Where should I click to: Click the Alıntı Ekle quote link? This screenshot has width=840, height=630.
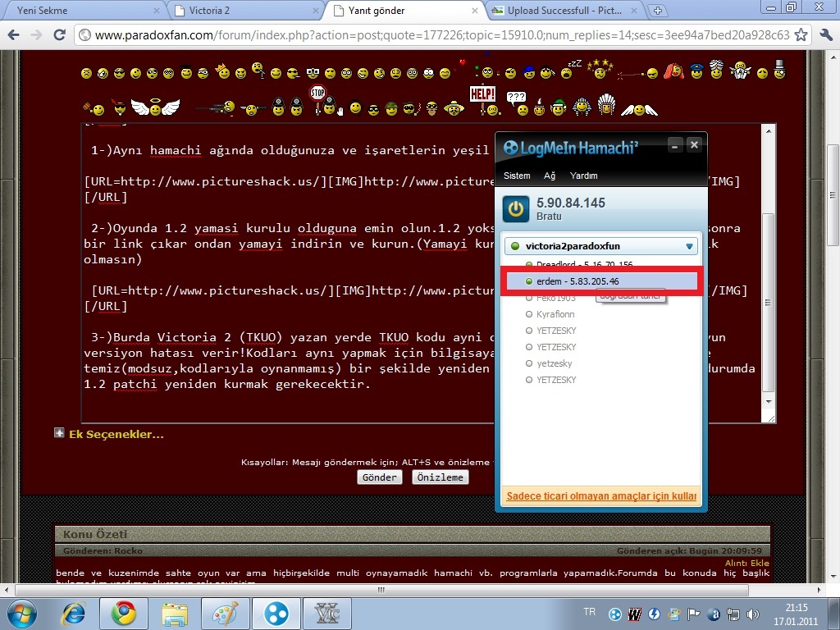coord(746,563)
